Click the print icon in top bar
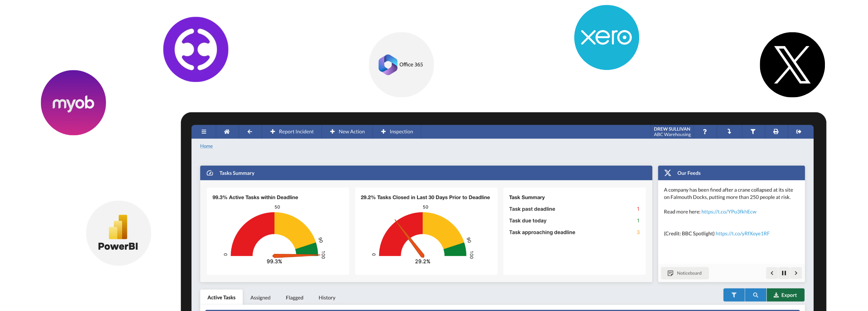 click(x=776, y=132)
